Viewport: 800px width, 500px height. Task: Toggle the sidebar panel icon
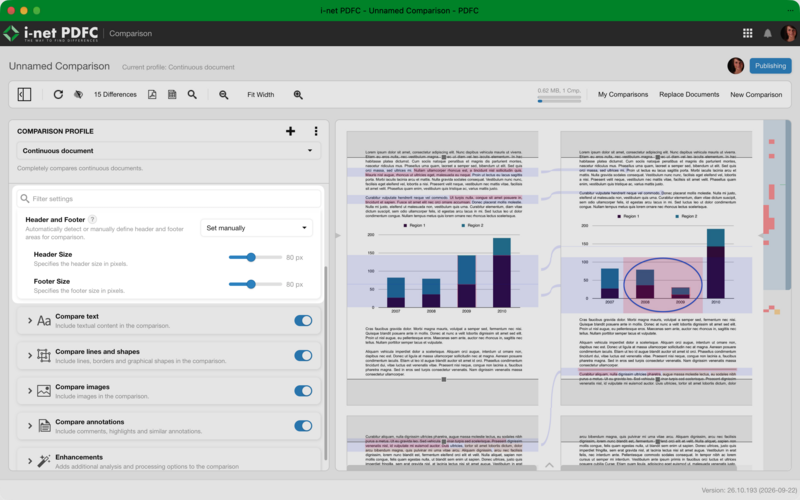[x=24, y=94]
